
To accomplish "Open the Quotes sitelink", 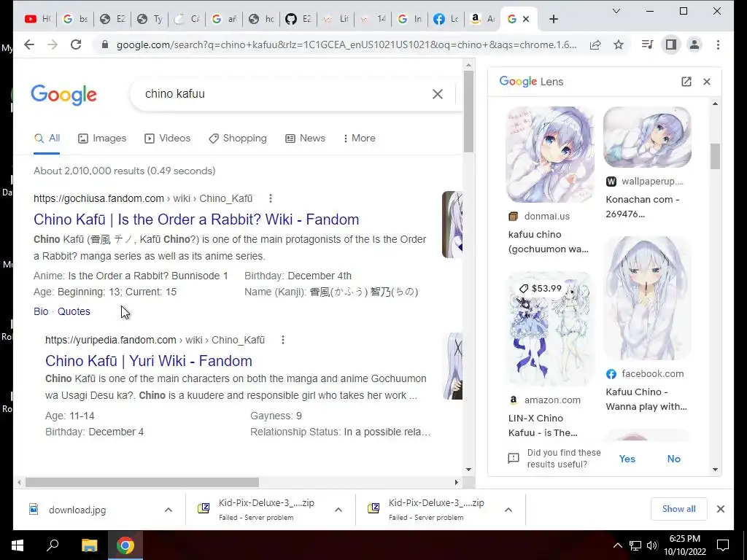I will [x=74, y=311].
